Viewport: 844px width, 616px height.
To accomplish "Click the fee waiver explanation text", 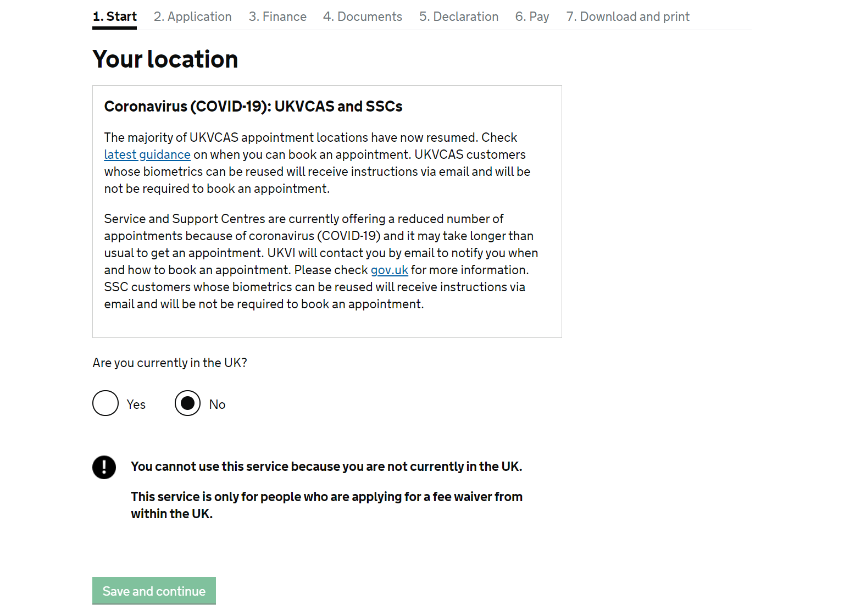I will (326, 505).
